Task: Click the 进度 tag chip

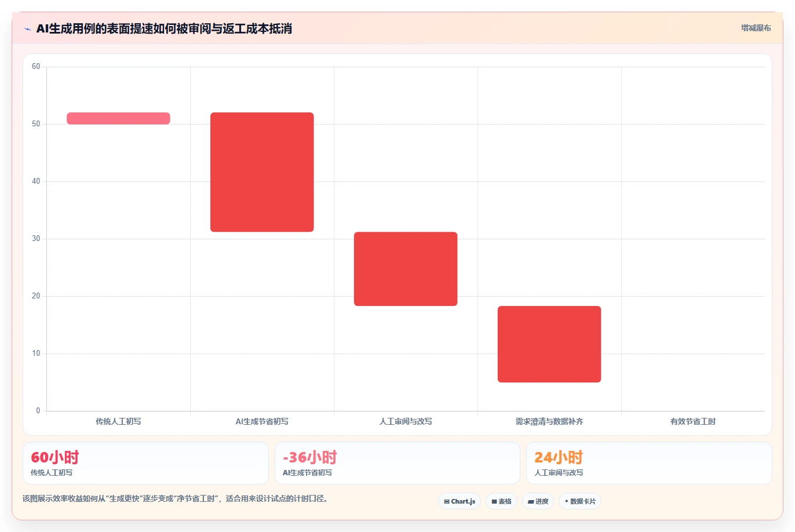Action: [538, 501]
